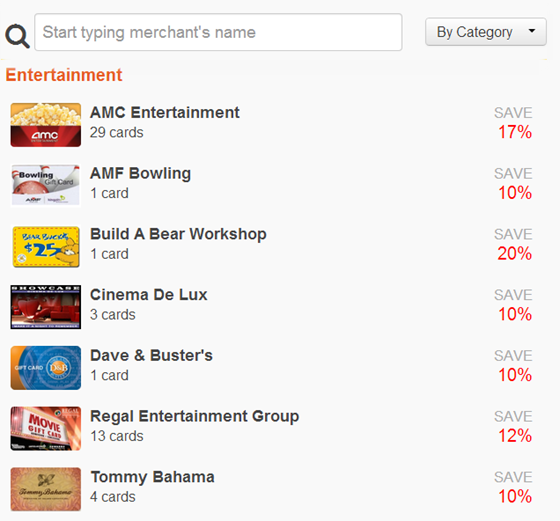This screenshot has height=521, width=560.
Task: Open the Showcase Cinema De Lux thumbnail
Action: pos(46,307)
